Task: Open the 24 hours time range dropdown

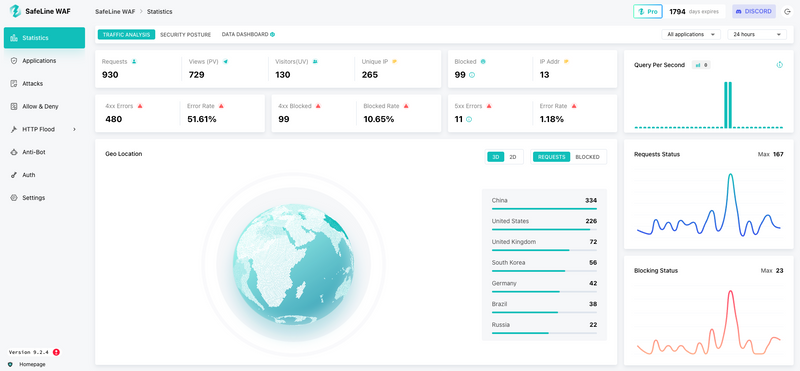Action: 757,34
